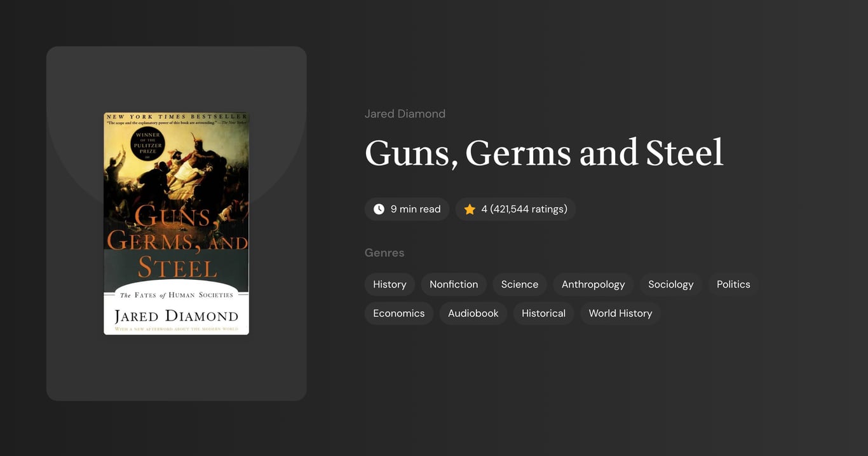Click the author name Jared Diamond
This screenshot has height=456, width=868.
405,113
